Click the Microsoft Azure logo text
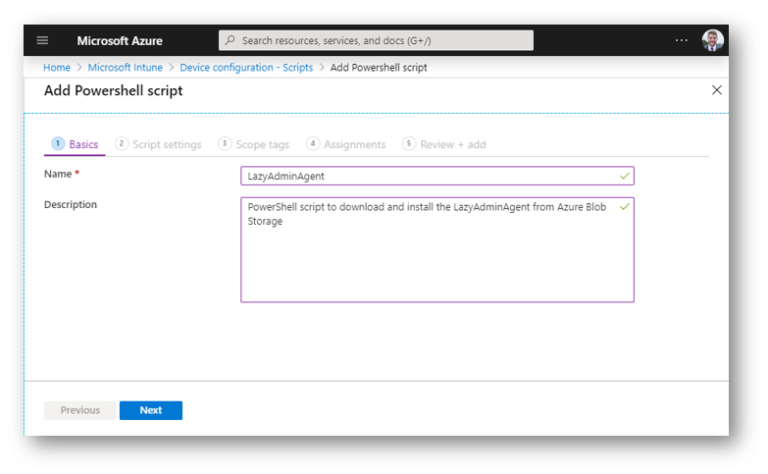 120,41
